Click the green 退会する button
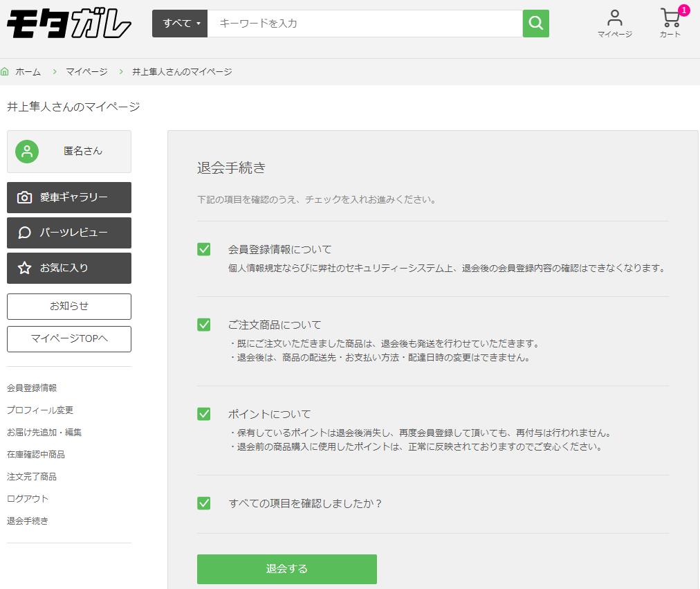 tap(287, 569)
